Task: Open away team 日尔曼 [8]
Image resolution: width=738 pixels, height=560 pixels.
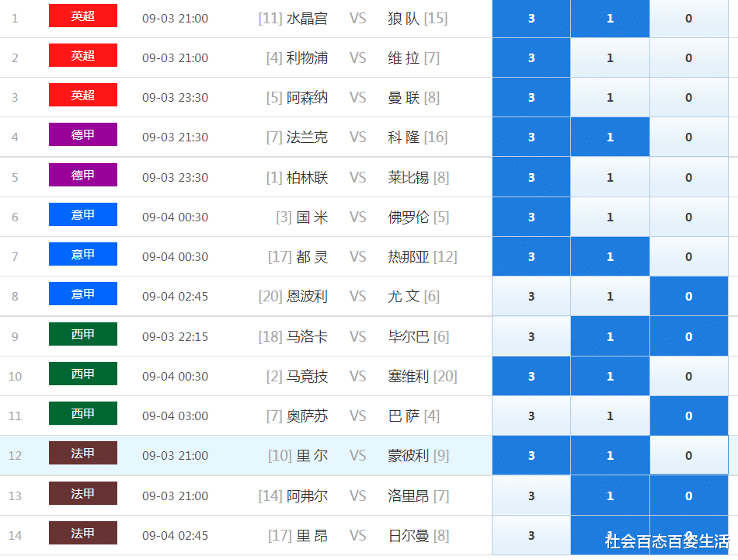Action: click(x=419, y=535)
